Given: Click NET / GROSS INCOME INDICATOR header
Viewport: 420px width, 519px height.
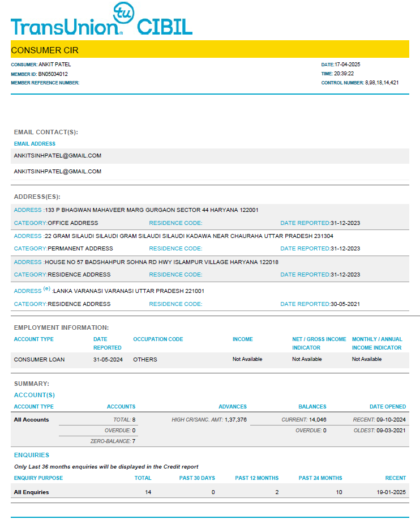Looking at the screenshot, I should pyautogui.click(x=319, y=343).
